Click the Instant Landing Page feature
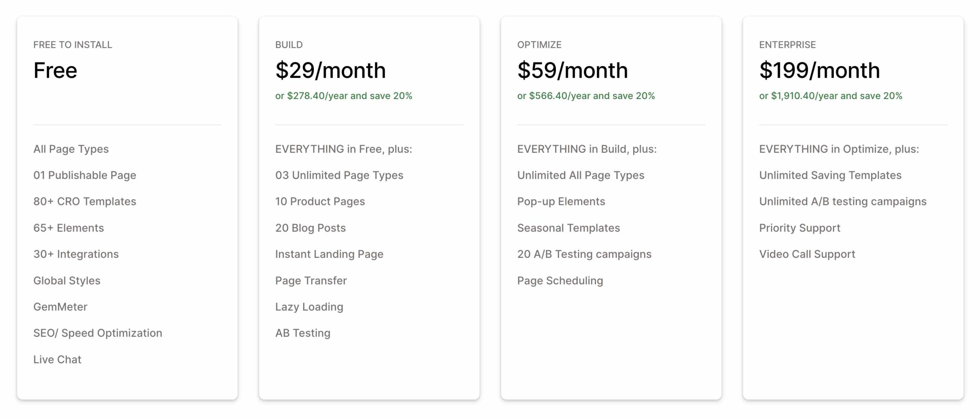This screenshot has width=980, height=418. 329,254
